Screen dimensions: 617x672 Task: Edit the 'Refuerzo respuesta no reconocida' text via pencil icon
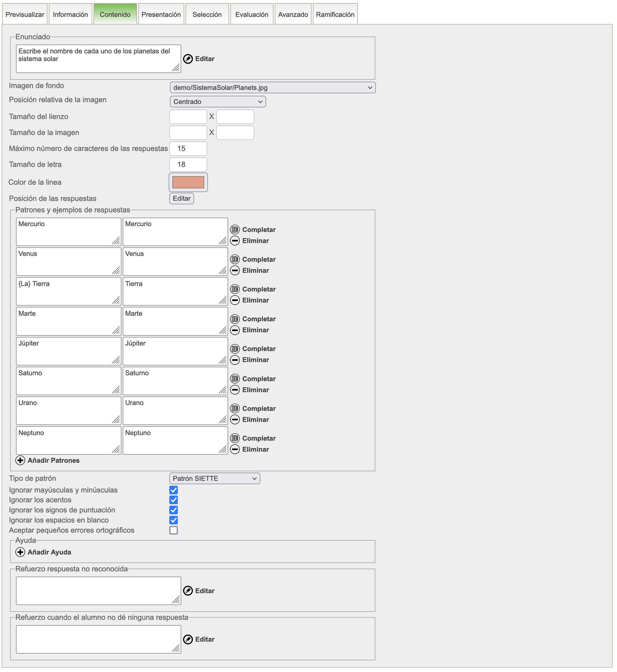coord(188,590)
